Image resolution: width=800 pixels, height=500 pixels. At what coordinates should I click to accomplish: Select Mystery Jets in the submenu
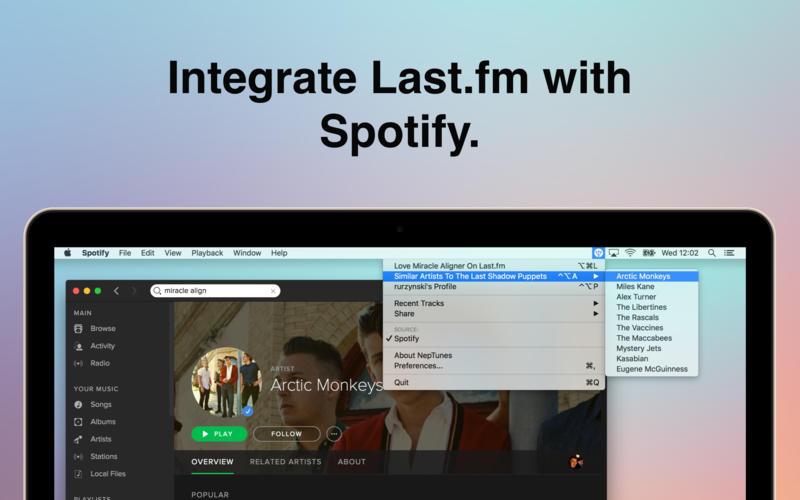pos(652,348)
